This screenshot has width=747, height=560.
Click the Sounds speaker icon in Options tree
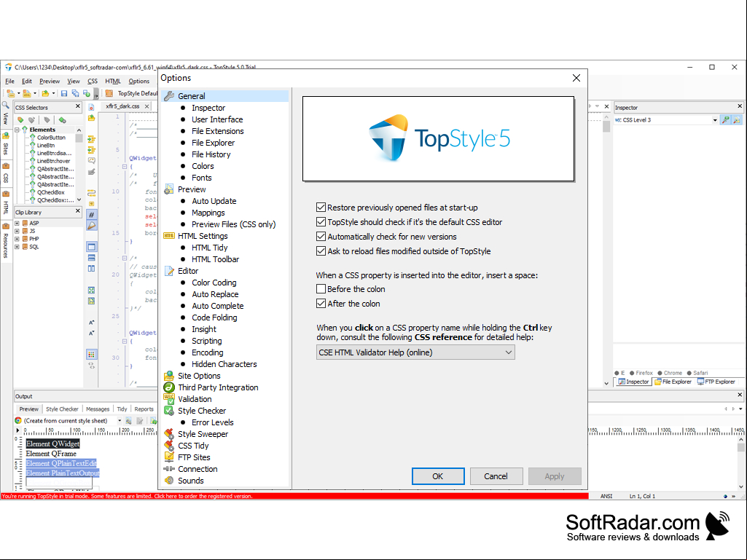168,481
